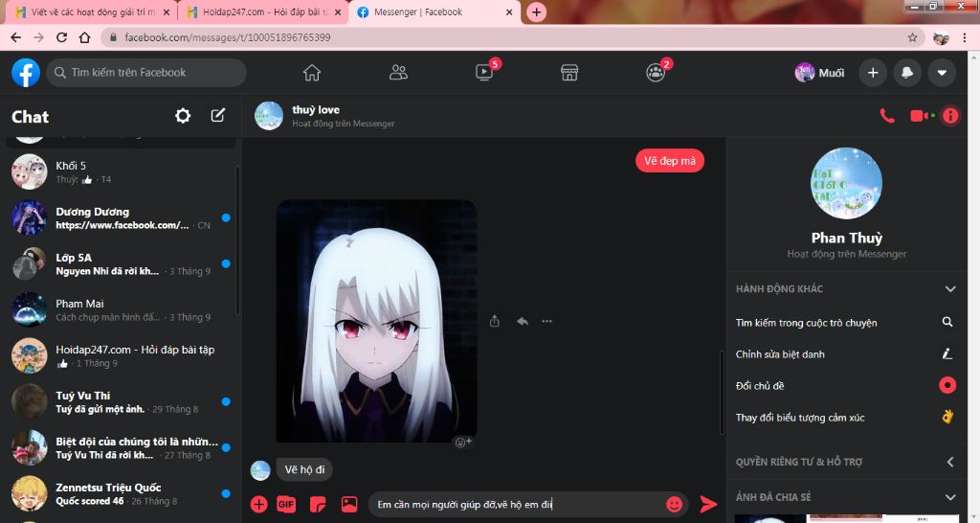Click the thuỳ love header name
Viewport: 980px width, 523px height.
point(316,109)
